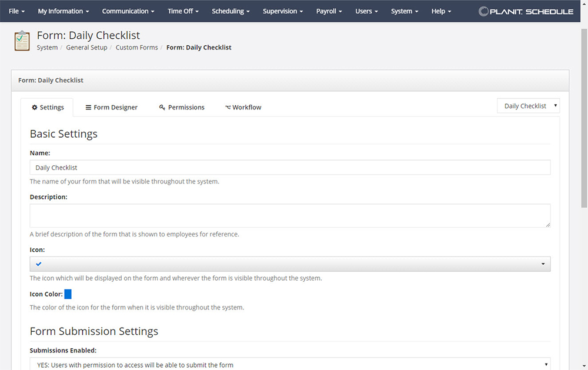Click the Planit Schedule logo
This screenshot has width=588, height=370.
point(526,11)
